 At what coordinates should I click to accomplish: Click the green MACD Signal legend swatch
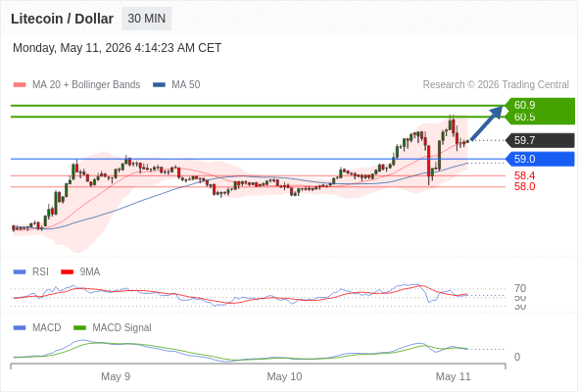(x=79, y=327)
